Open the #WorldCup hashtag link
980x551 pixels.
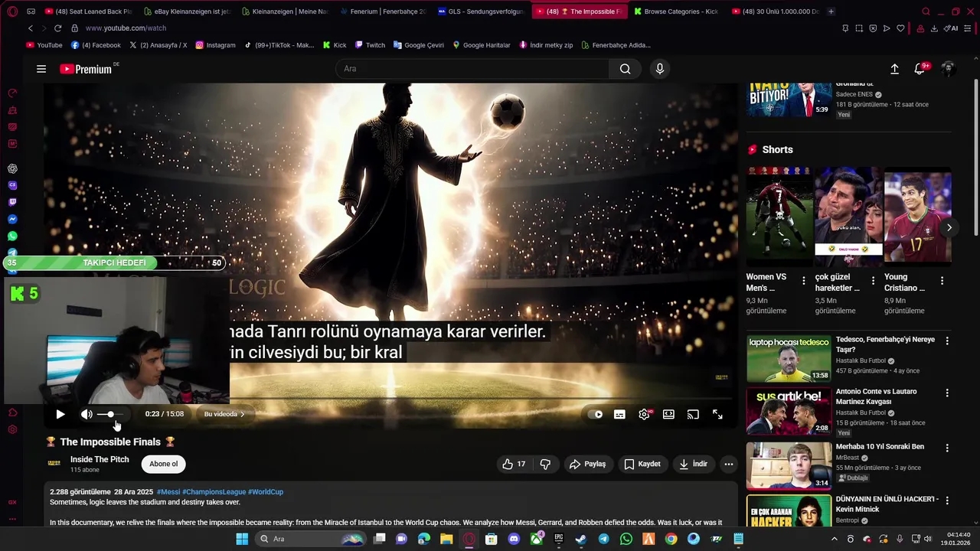click(266, 492)
